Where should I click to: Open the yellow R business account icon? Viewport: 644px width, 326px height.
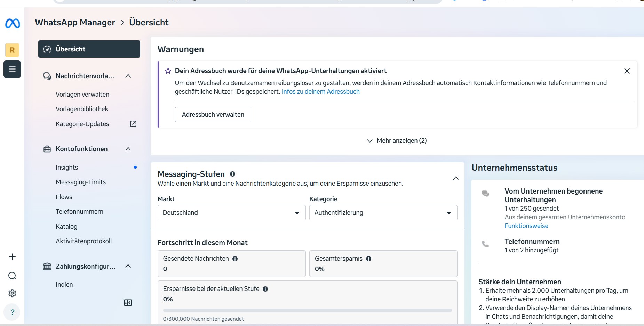[x=12, y=50]
